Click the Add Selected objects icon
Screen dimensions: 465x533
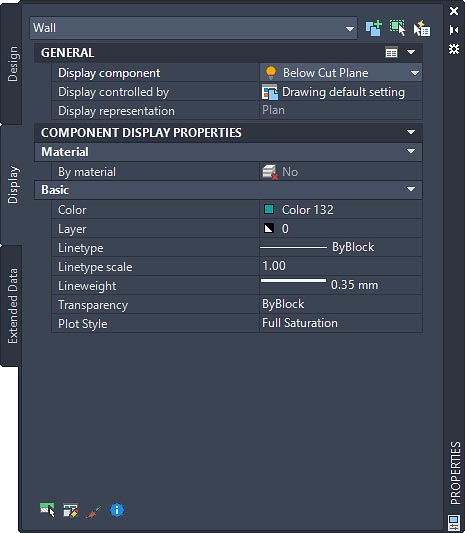pyautogui.click(x=374, y=28)
